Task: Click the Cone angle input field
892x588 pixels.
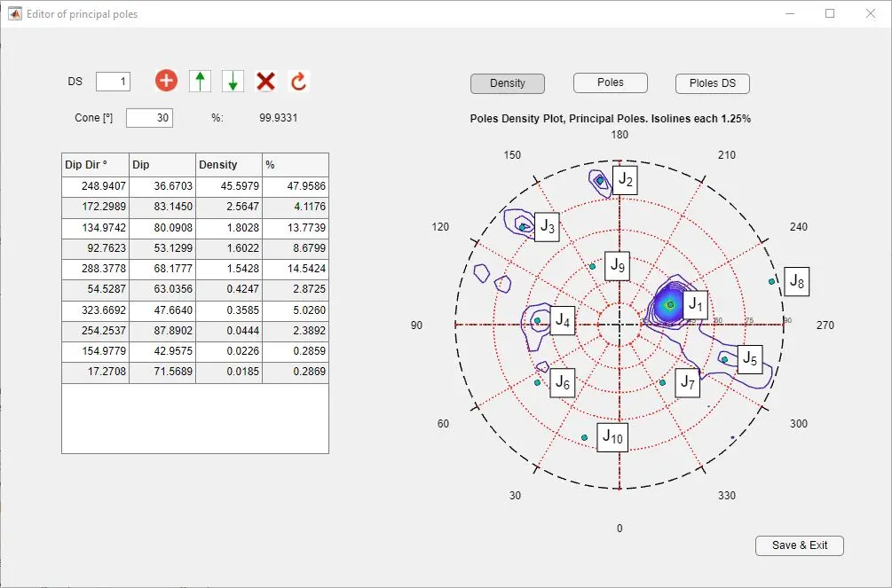Action: point(149,118)
